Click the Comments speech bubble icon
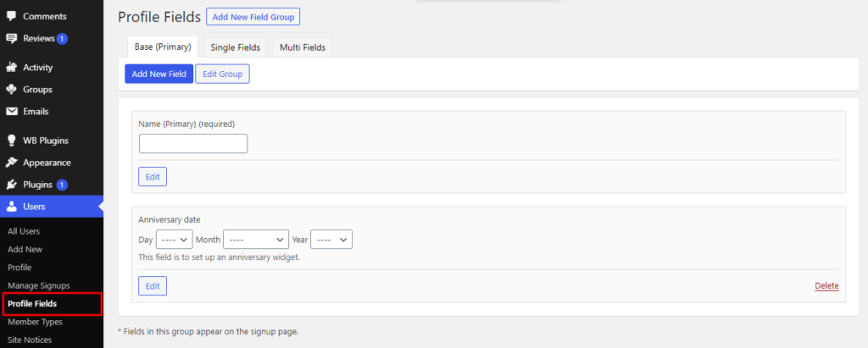 tap(11, 17)
